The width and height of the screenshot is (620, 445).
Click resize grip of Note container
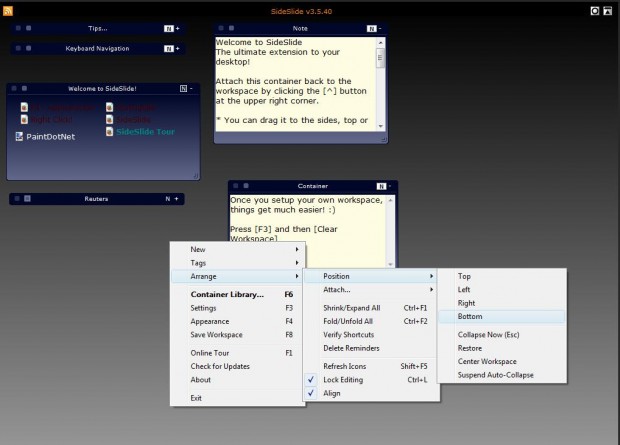point(383,139)
